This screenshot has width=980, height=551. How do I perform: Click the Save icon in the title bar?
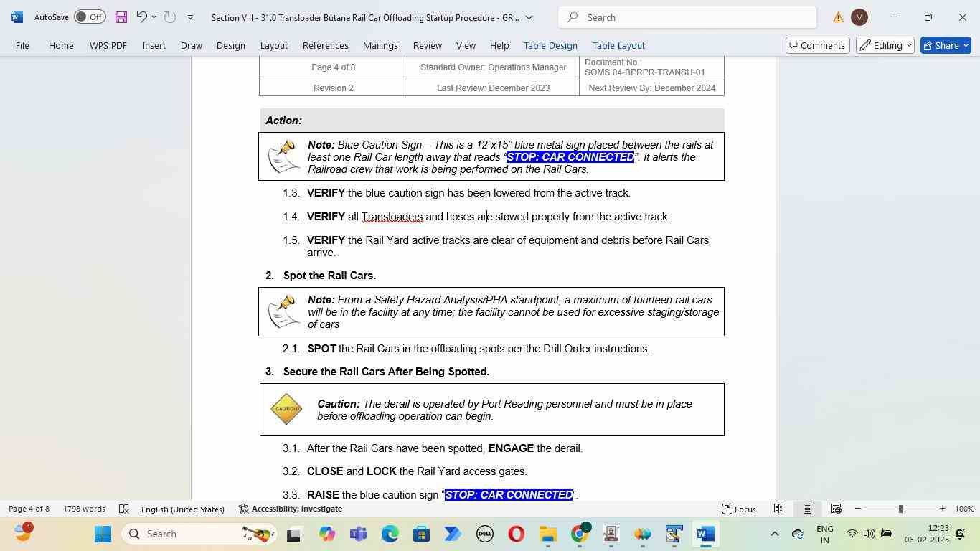121,17
